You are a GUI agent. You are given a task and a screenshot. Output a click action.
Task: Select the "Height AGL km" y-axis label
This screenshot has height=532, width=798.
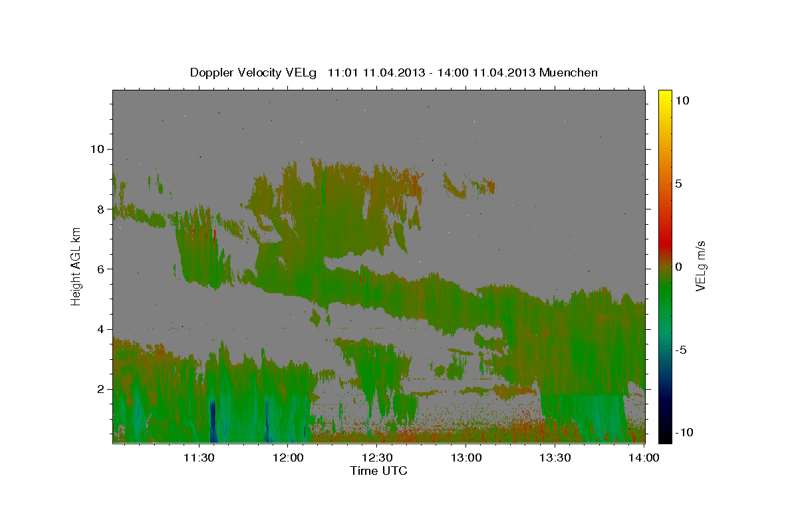(x=76, y=266)
